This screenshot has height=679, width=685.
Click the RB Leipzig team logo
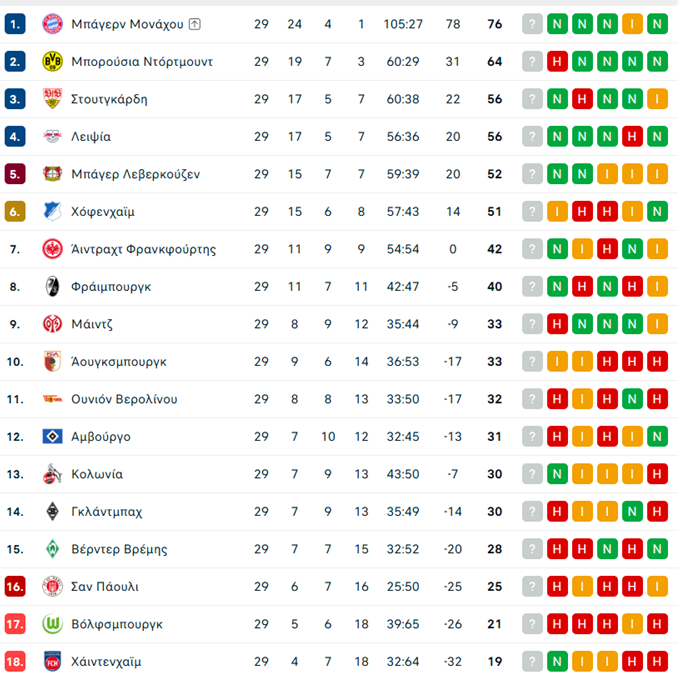pos(52,137)
